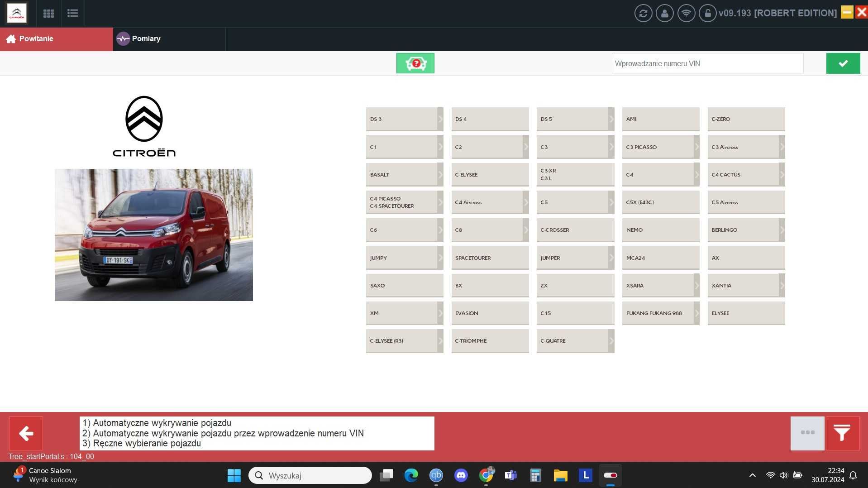Screen dimensions: 868x488
Task: Expand the C1 model chevron
Action: click(440, 147)
